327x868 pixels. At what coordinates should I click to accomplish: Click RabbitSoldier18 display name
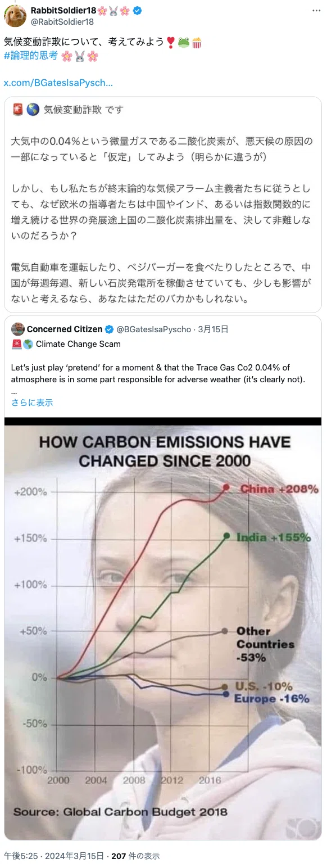(63, 11)
